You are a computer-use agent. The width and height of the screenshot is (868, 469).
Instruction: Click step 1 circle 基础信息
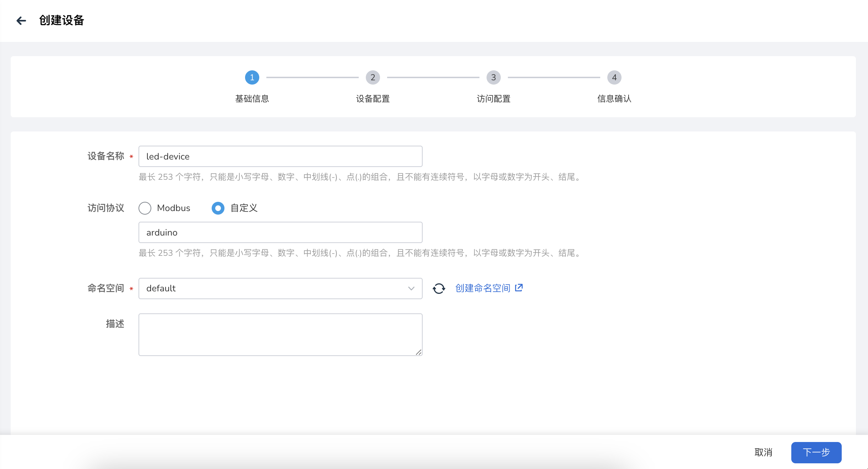[252, 77]
